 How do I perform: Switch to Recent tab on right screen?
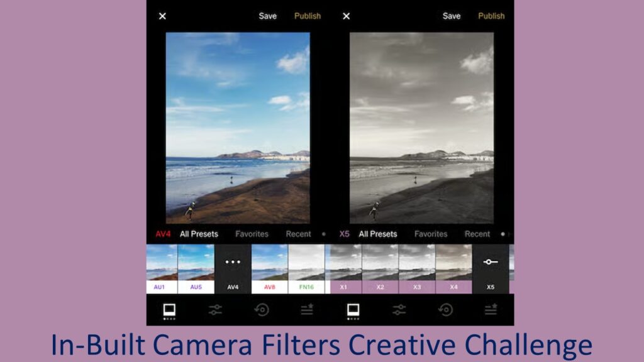pos(477,234)
